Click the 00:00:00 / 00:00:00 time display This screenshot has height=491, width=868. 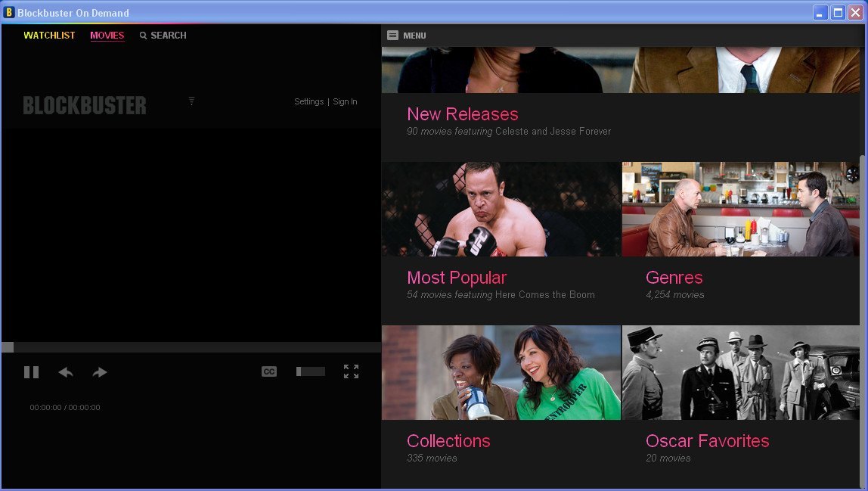[x=65, y=407]
